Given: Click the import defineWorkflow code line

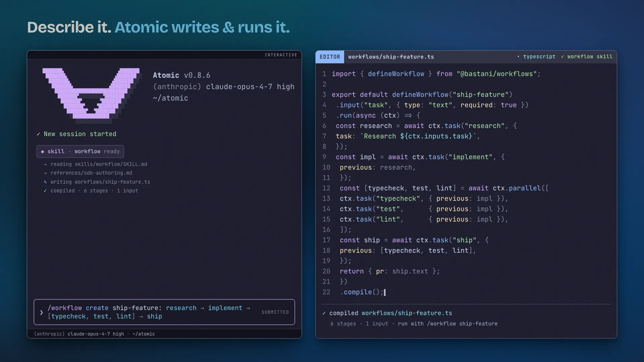Looking at the screenshot, I should 436,74.
